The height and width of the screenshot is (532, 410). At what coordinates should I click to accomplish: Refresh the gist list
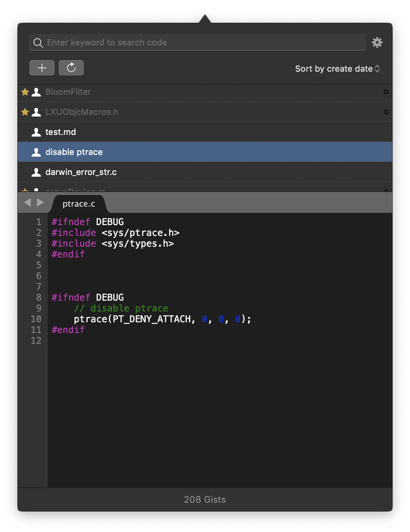pyautogui.click(x=71, y=68)
